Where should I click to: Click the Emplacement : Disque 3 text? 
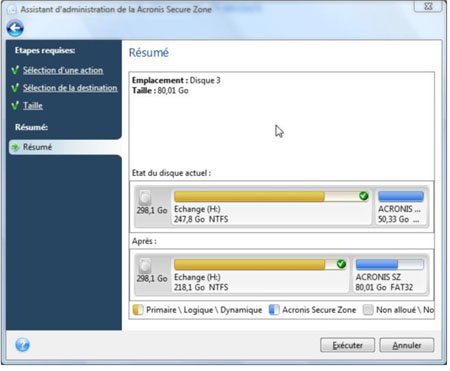coord(176,80)
